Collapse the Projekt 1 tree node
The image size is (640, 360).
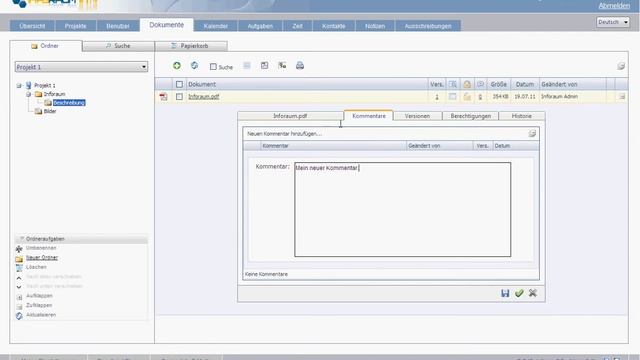(19, 85)
